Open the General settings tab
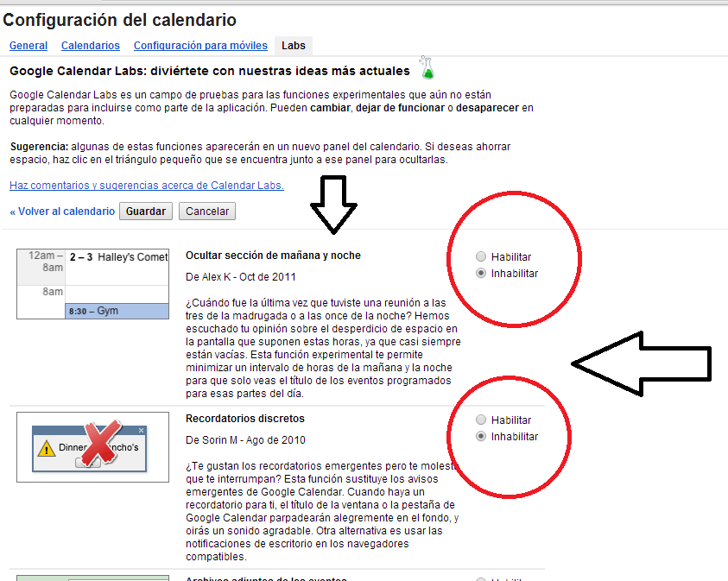The height and width of the screenshot is (581, 728). click(28, 46)
